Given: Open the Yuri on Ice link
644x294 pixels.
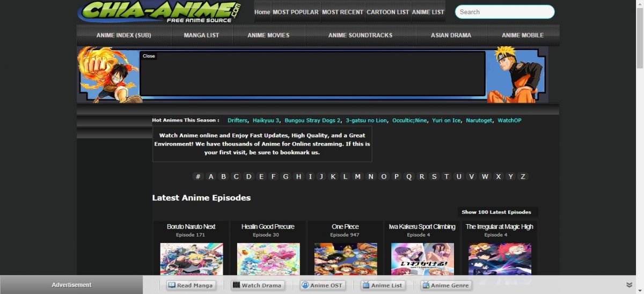Looking at the screenshot, I should [446, 120].
